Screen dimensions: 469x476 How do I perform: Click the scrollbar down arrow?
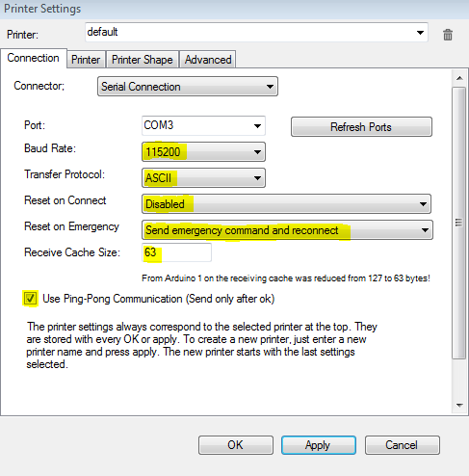click(459, 406)
